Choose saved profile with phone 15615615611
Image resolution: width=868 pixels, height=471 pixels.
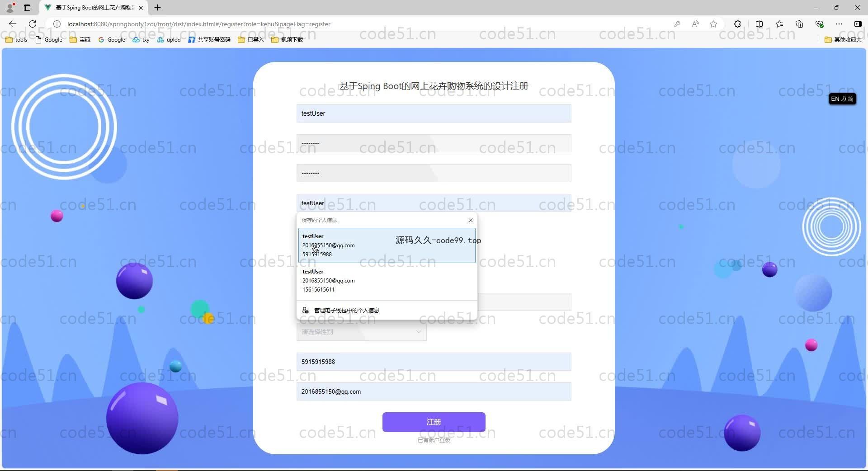click(387, 281)
